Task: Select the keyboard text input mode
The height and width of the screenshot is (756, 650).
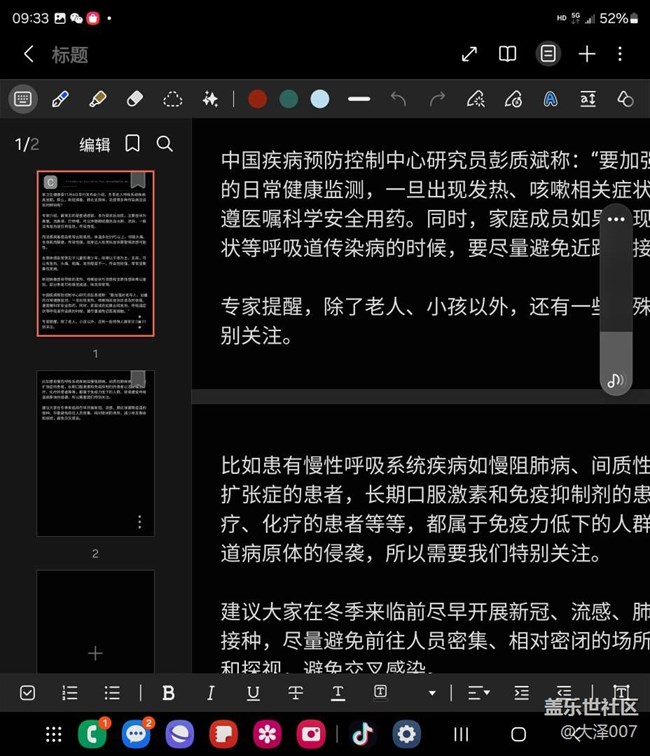Action: pyautogui.click(x=23, y=98)
